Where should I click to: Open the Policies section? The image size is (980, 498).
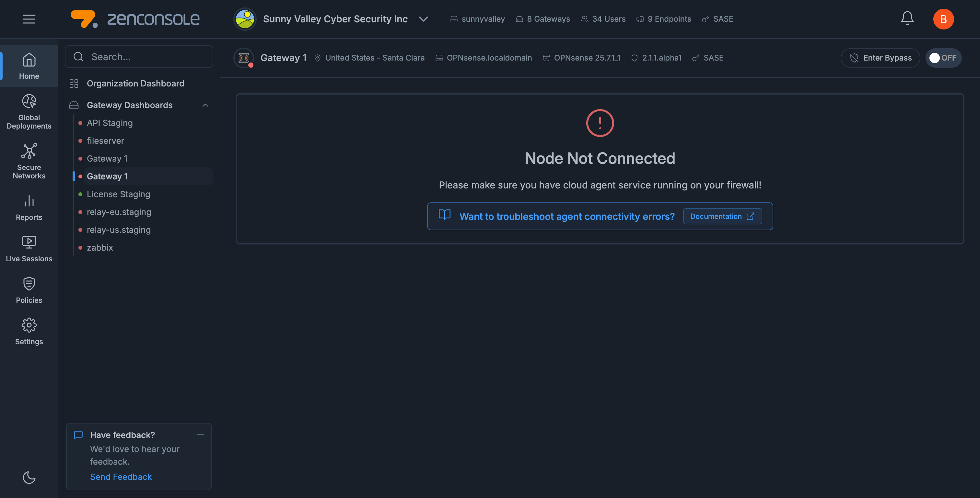point(29,290)
